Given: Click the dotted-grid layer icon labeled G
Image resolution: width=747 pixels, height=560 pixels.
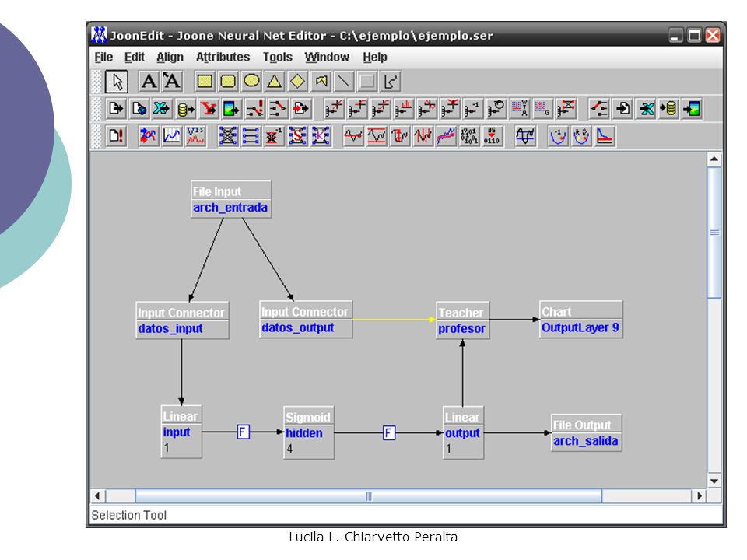Looking at the screenshot, I should 542,109.
